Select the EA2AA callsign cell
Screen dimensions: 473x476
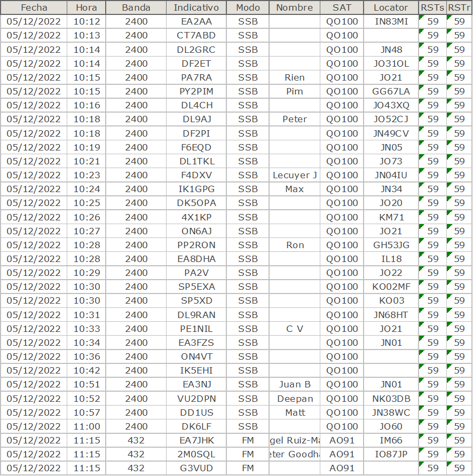[x=196, y=21]
